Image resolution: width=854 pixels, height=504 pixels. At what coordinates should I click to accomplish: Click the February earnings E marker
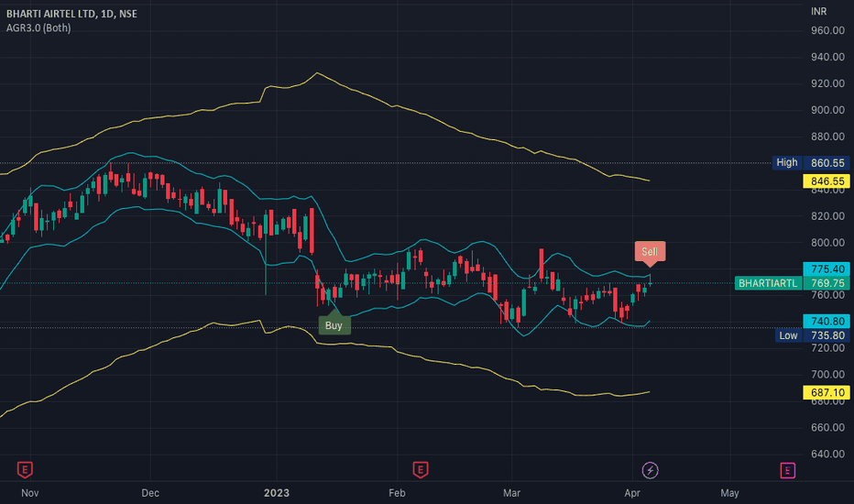(x=420, y=470)
